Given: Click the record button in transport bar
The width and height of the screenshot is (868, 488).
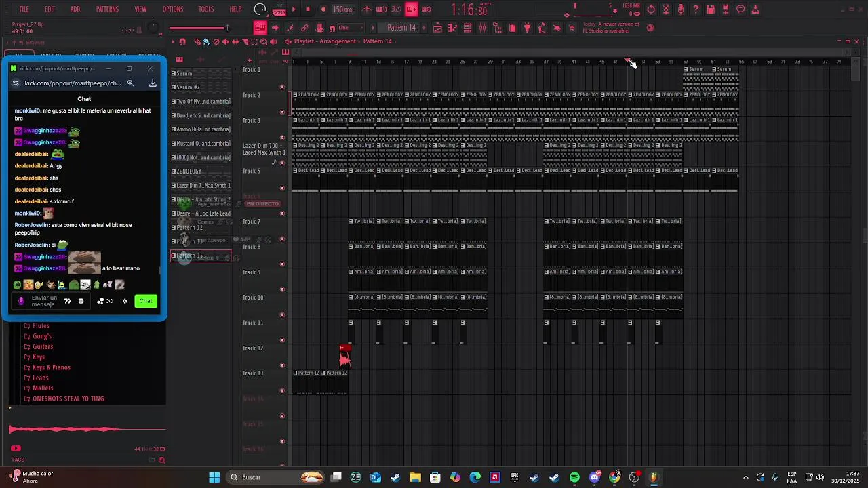Looking at the screenshot, I should [323, 9].
